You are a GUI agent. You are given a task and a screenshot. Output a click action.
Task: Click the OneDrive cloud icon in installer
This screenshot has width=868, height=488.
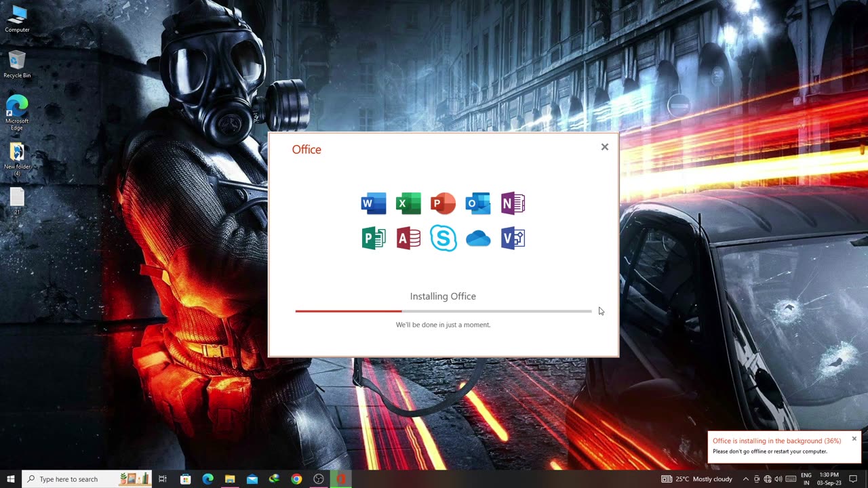(x=478, y=239)
